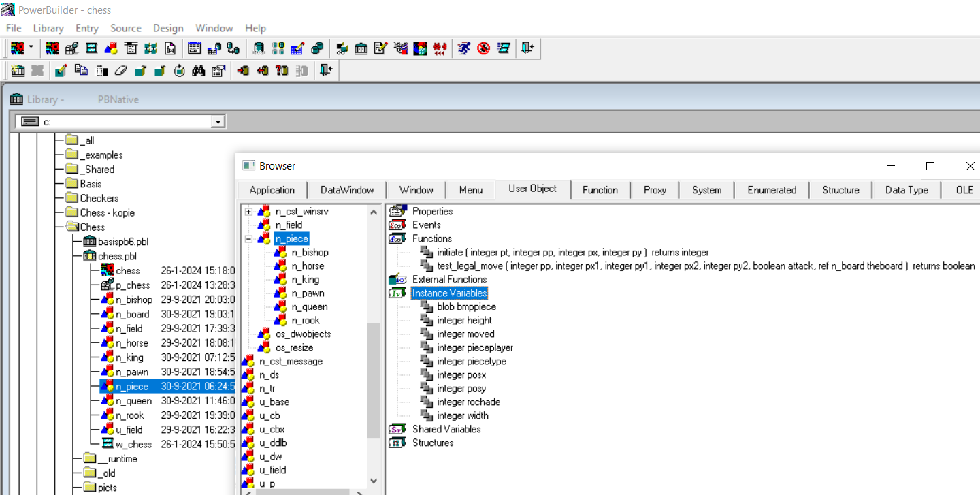Switch to the System tab
This screenshot has height=495, width=980.
pos(707,190)
